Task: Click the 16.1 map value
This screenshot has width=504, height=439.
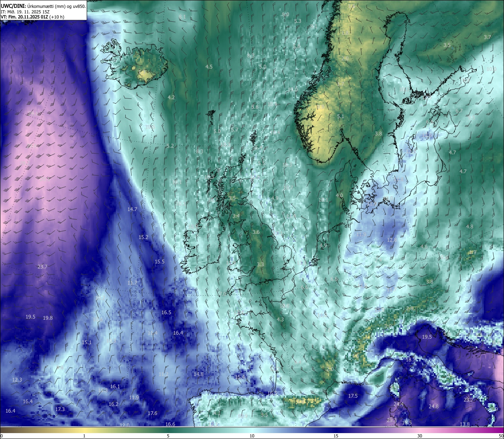Action: point(115,386)
